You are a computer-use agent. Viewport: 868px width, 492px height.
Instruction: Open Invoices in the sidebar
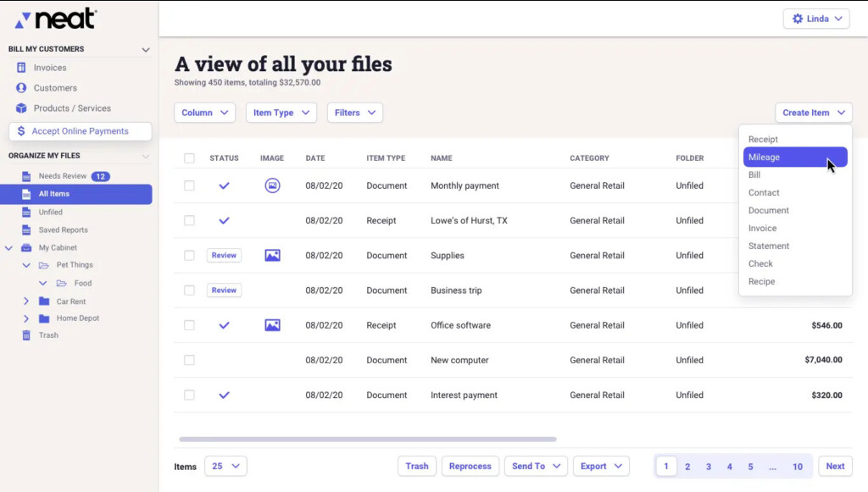(x=50, y=68)
